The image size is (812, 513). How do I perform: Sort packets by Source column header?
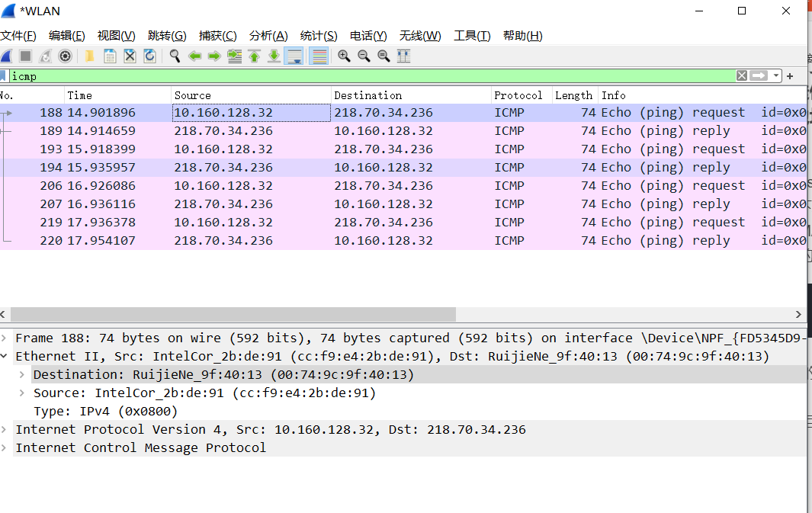251,95
